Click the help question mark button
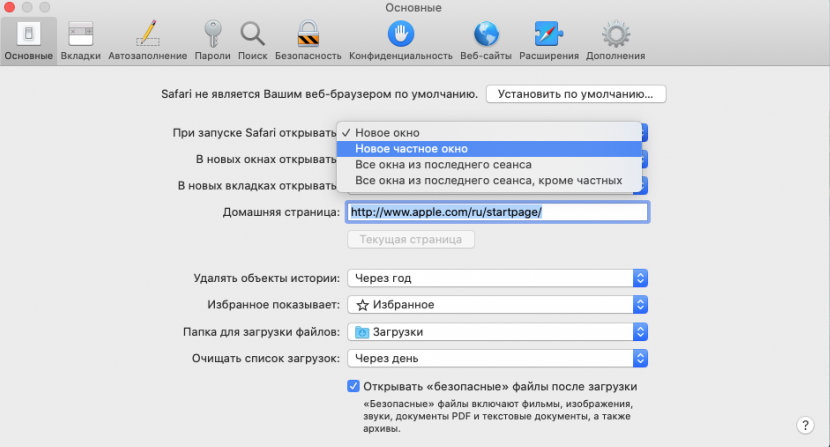This screenshot has width=830, height=447. tap(805, 425)
